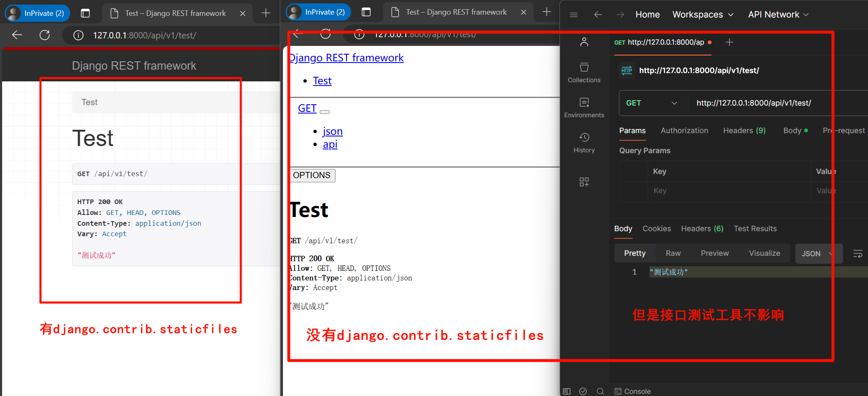Switch to request Body tab in Postman

(x=795, y=131)
